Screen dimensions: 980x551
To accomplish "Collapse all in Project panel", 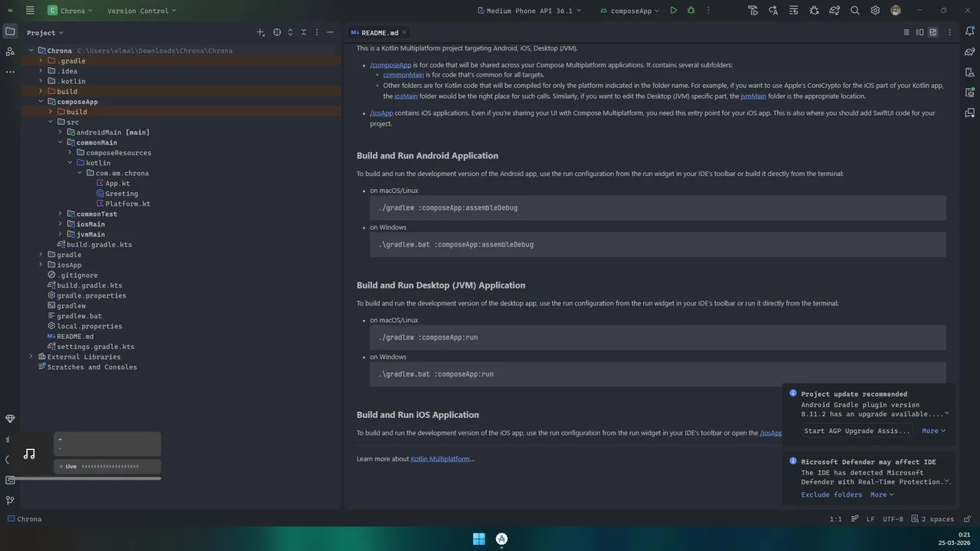I will 304,32.
